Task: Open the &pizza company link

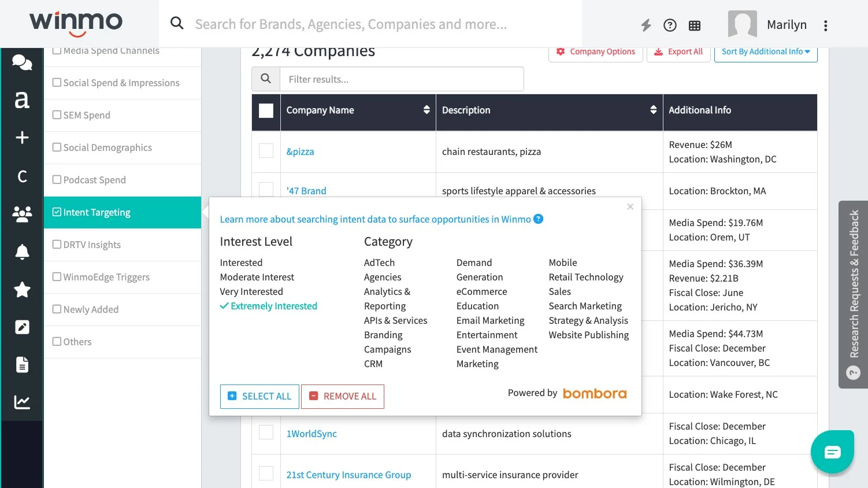Action: 300,151
